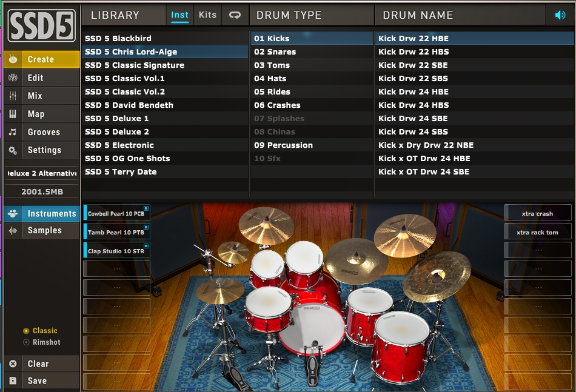
Task: Click the loop arrow icon beside Kits
Action: (x=235, y=15)
